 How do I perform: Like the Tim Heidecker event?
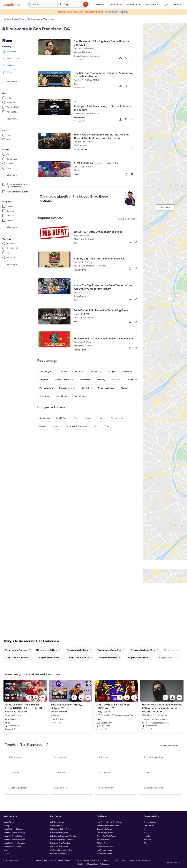[126, 58]
